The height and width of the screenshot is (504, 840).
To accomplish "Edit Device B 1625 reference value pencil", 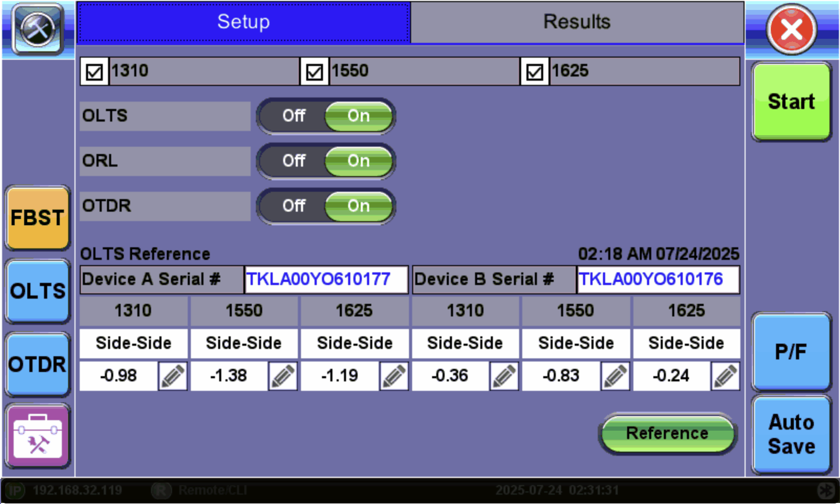I will [x=725, y=376].
